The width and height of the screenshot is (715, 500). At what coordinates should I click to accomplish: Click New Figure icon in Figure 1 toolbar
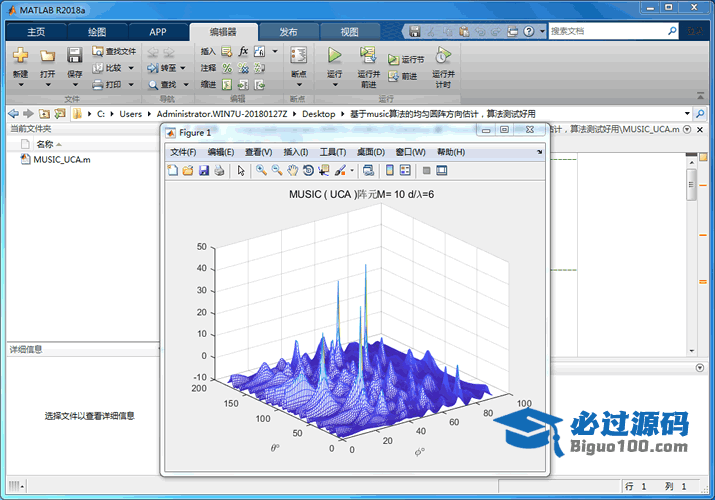point(173,170)
